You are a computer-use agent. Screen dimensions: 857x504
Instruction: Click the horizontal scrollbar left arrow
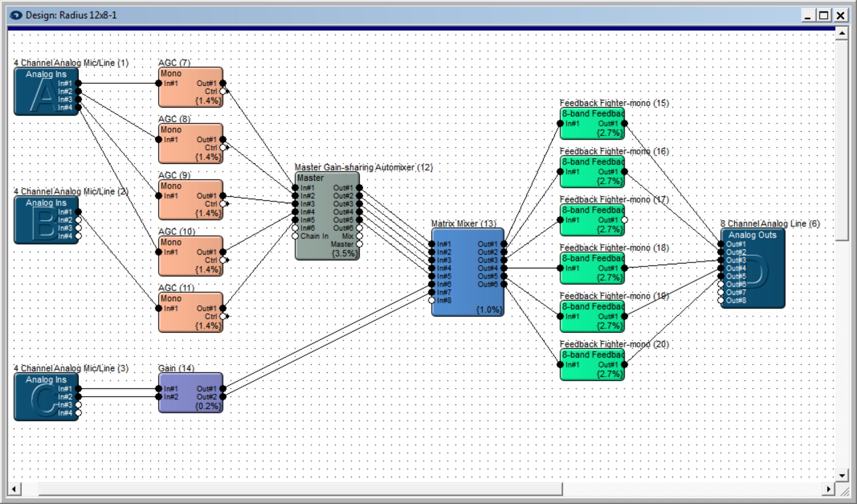pos(14,489)
